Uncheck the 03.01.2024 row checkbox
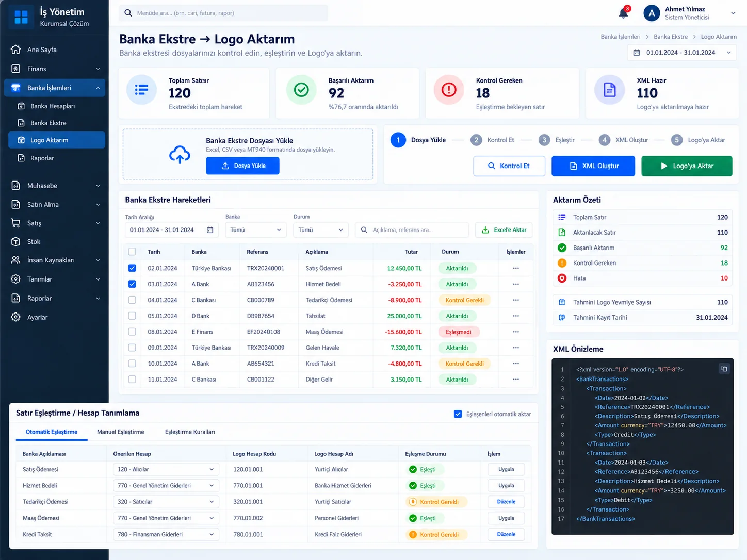Screen dimensions: 747x560 click(x=132, y=284)
